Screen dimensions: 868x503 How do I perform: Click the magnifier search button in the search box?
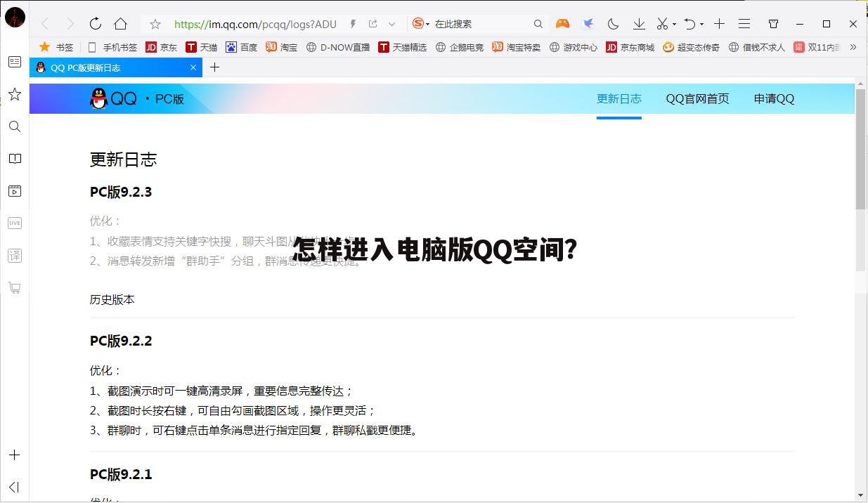538,24
